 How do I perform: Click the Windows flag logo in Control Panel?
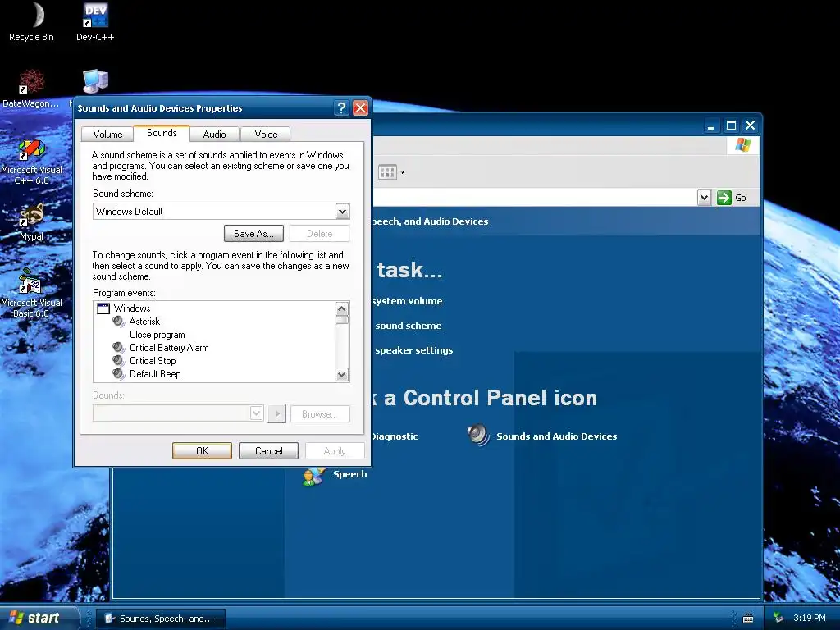[743, 145]
